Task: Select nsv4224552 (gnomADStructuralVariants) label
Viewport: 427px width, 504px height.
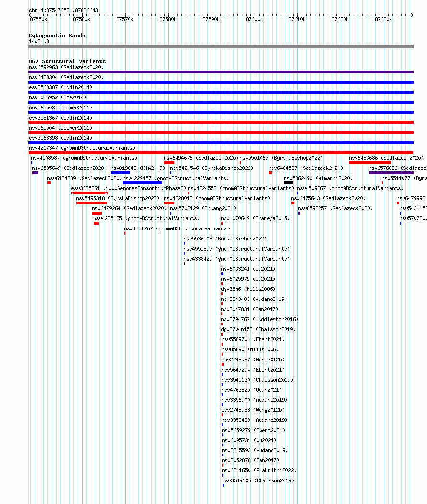Action: pyautogui.click(x=241, y=188)
